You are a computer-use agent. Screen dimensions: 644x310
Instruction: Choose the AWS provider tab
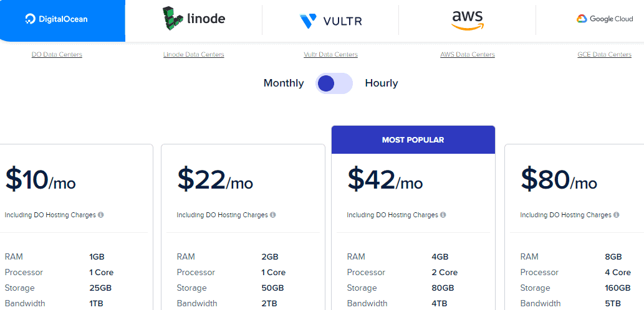pyautogui.click(x=467, y=19)
